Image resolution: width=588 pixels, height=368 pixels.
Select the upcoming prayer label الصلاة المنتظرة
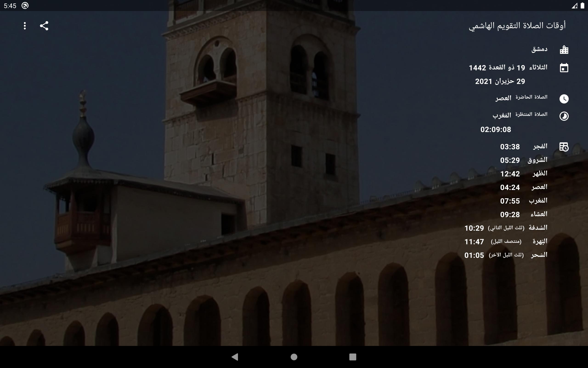531,114
